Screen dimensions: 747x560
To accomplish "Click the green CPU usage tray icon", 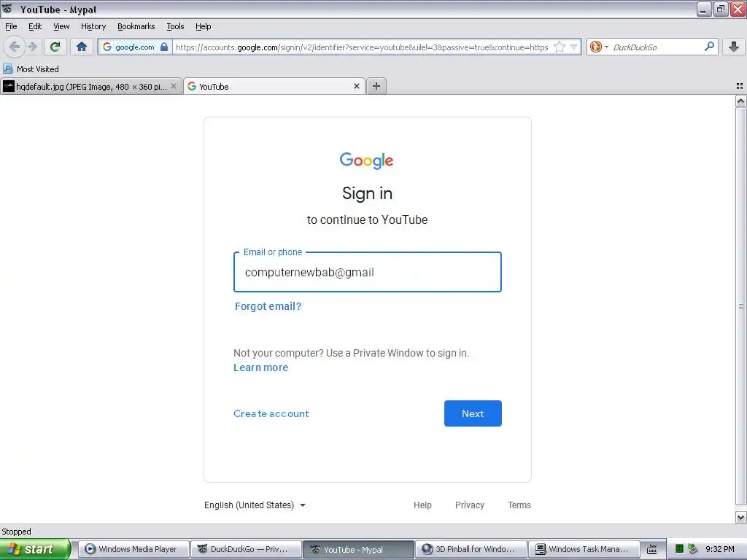I will (680, 549).
